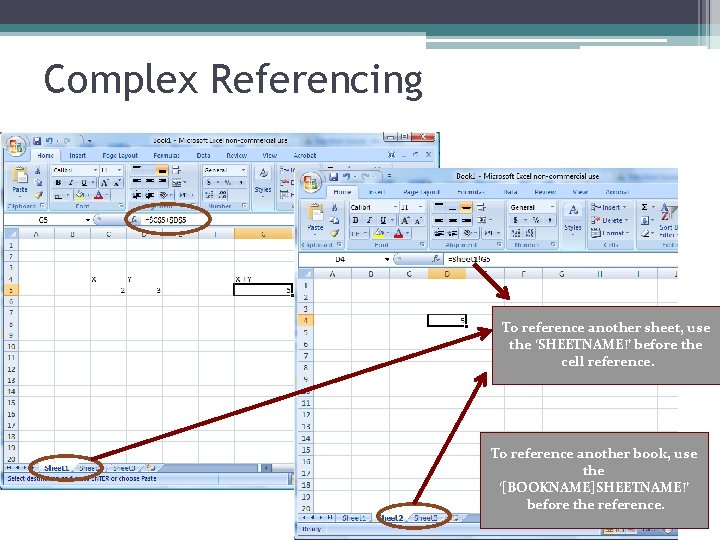Click Save in the front window's quick access toolbar

334,176
